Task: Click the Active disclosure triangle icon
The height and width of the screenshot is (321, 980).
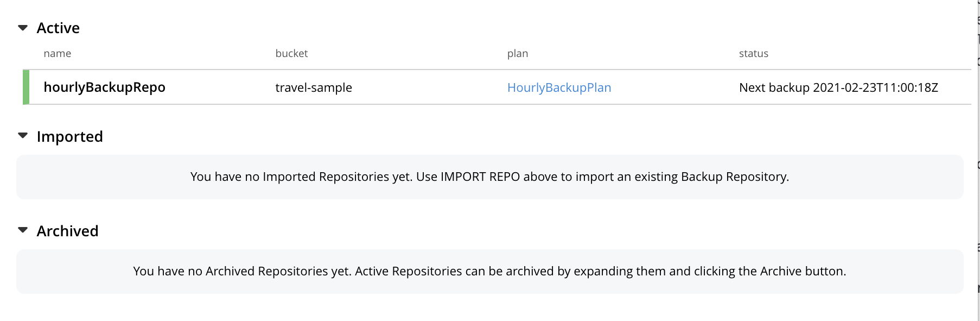Action: point(22,27)
